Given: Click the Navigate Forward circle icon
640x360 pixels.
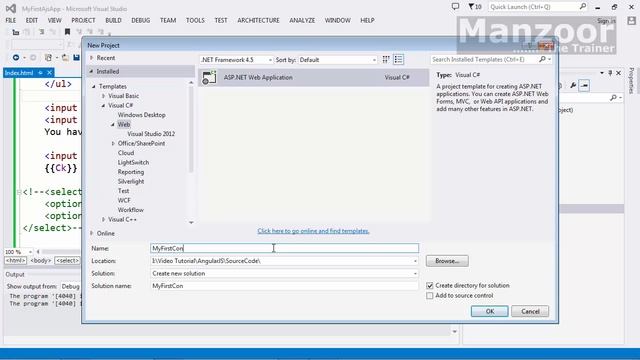Looking at the screenshot, I should 33,58.
